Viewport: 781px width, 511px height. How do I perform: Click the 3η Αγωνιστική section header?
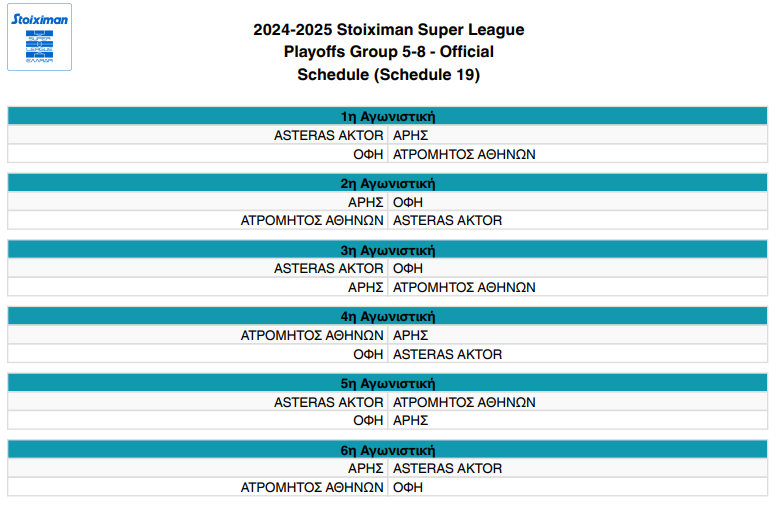tap(388, 250)
